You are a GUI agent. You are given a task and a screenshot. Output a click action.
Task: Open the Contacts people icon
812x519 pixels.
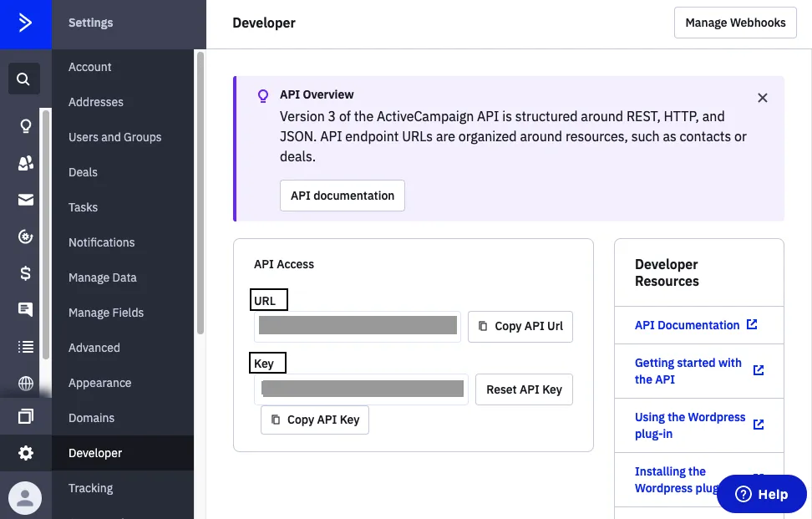pyautogui.click(x=25, y=163)
